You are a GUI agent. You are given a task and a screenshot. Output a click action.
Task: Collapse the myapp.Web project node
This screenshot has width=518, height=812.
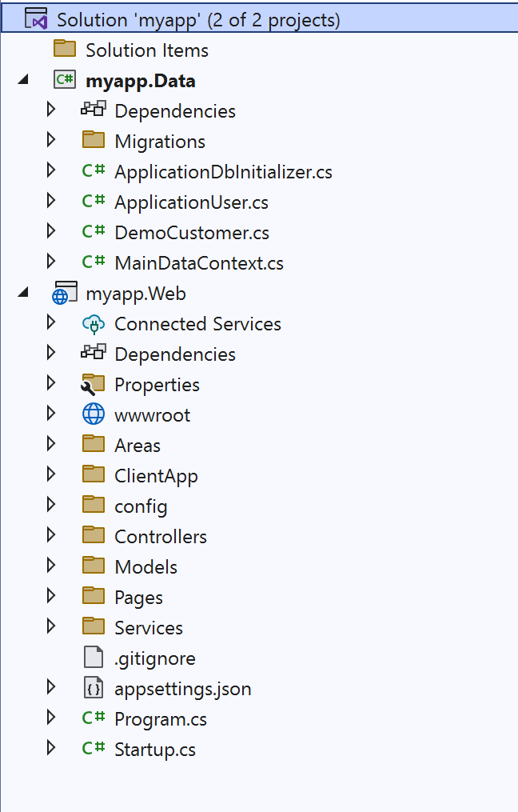point(22,294)
